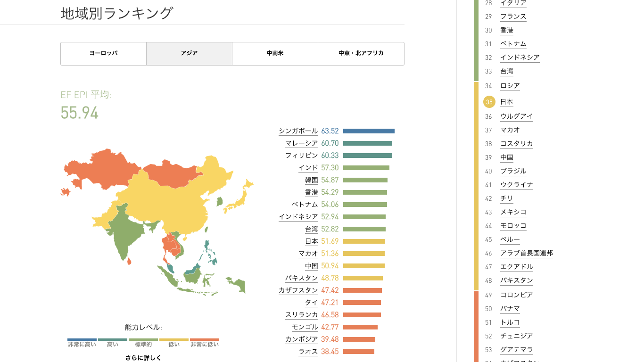Viewport: 644px width, 362px height.
Task: Click India on the Asia map
Action: 125,231
